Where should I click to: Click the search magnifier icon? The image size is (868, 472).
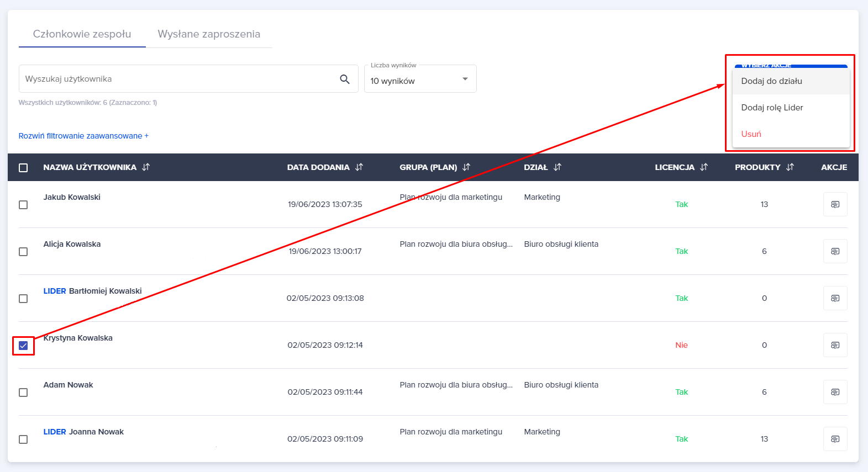click(345, 79)
